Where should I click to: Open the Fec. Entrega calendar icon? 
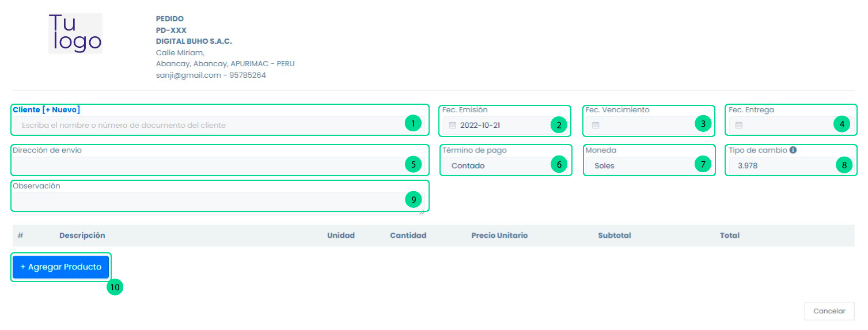(739, 125)
